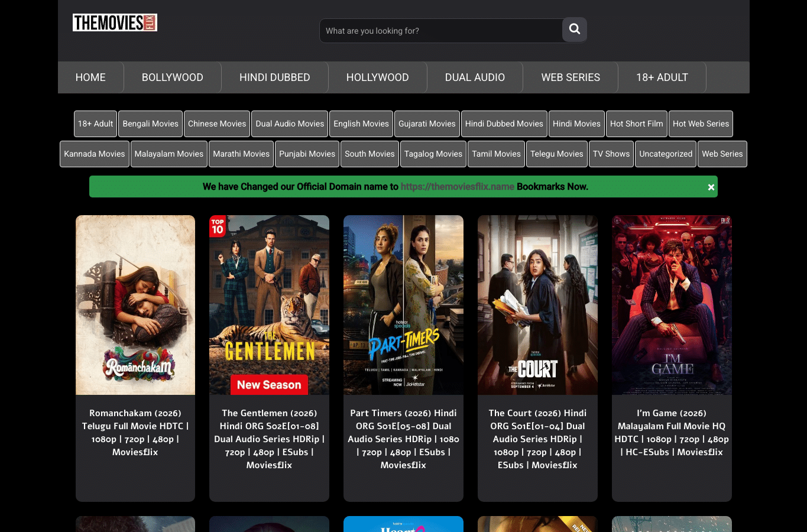Open 'The Gentlemen (2026) Hindi ORG' title link
The image size is (807, 532).
pyautogui.click(x=269, y=439)
